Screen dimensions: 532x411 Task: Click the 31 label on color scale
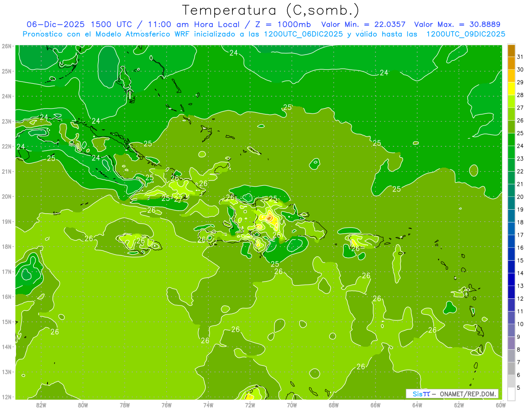tap(520, 57)
